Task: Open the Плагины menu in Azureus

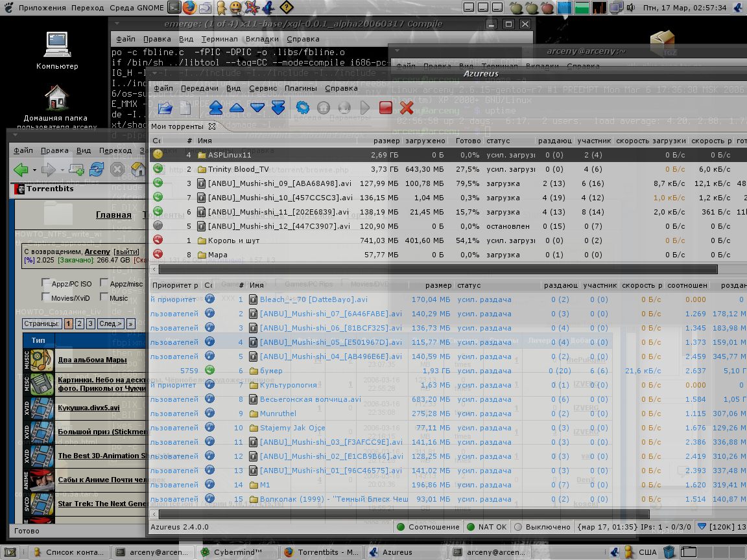Action: pyautogui.click(x=301, y=88)
